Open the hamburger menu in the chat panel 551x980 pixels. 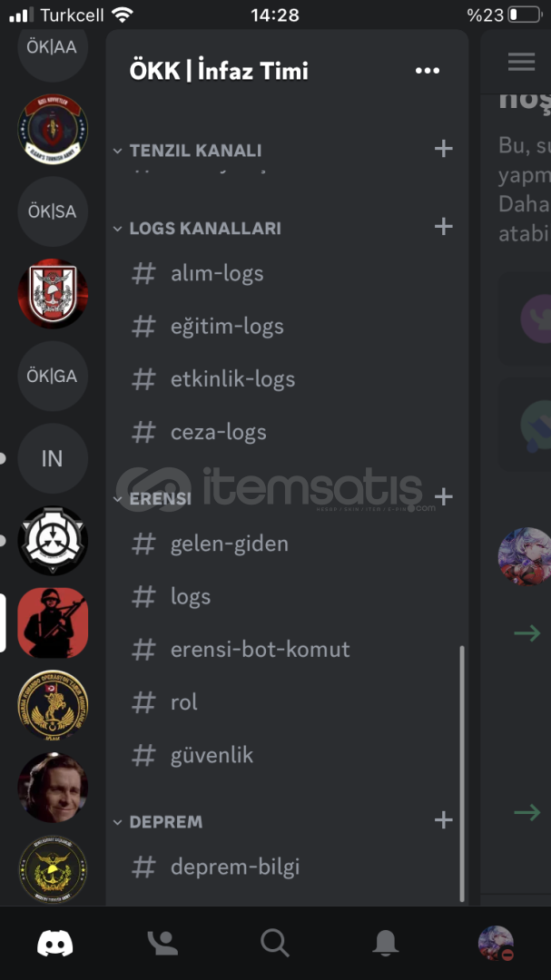pos(521,62)
